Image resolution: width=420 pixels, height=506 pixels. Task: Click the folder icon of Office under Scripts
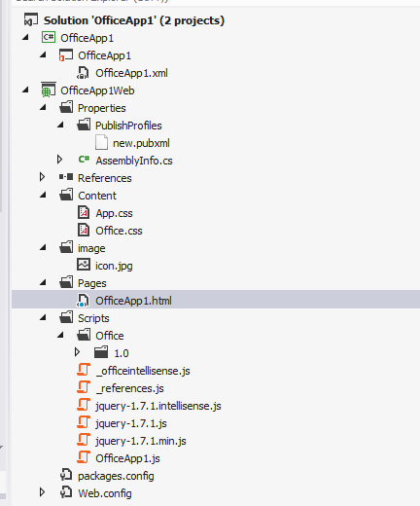84,335
